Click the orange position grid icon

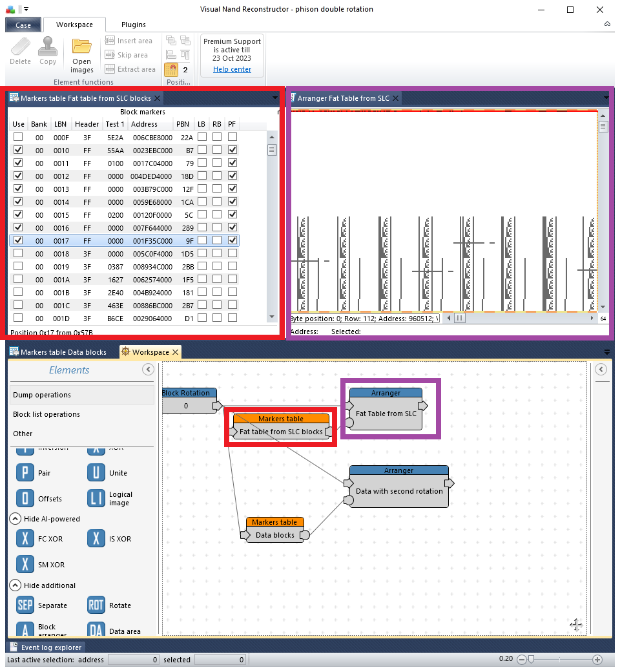[171, 69]
